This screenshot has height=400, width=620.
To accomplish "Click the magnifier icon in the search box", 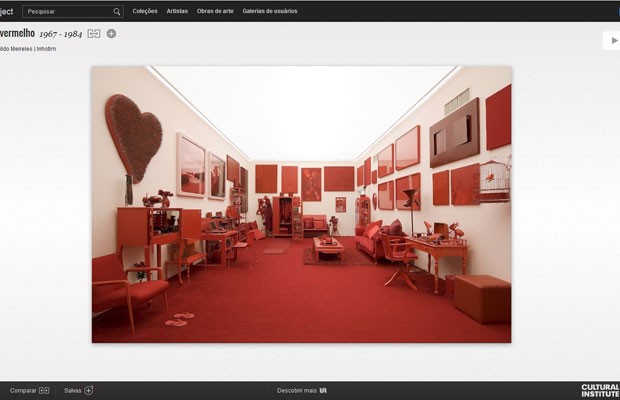I will coord(117,11).
